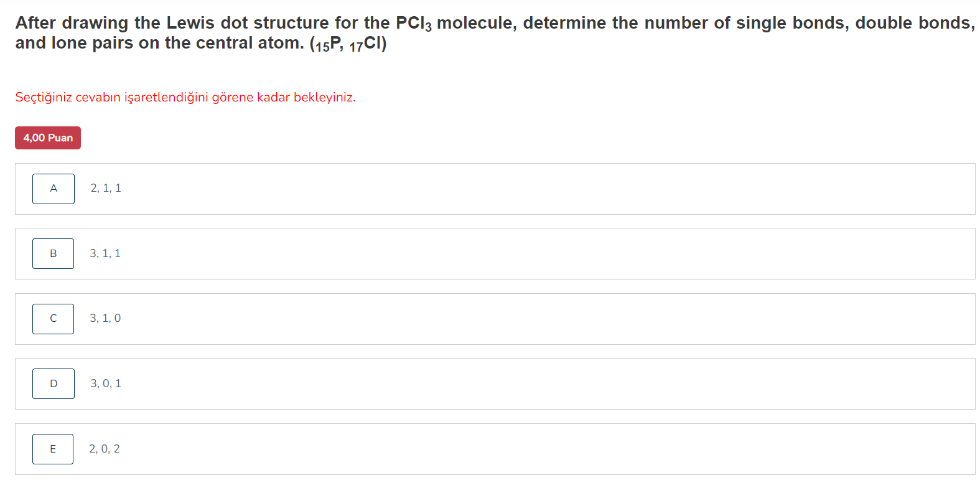Select the box outlining letter C
Viewport: 980px width, 493px height.
coord(53,318)
